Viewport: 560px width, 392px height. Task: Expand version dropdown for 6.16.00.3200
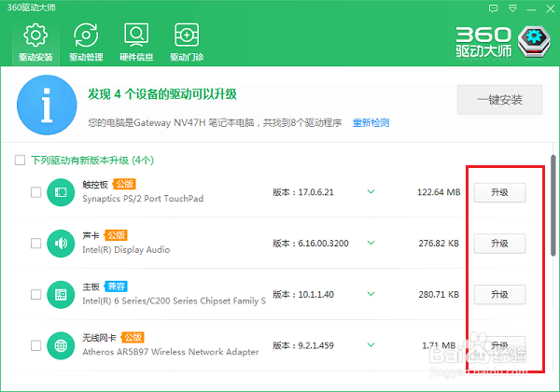coord(371,243)
